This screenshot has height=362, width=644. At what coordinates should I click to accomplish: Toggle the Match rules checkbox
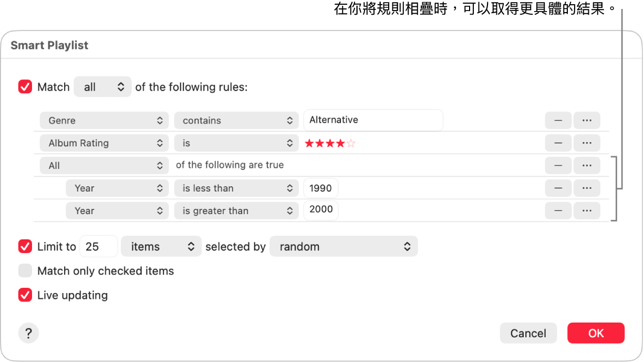(x=25, y=87)
